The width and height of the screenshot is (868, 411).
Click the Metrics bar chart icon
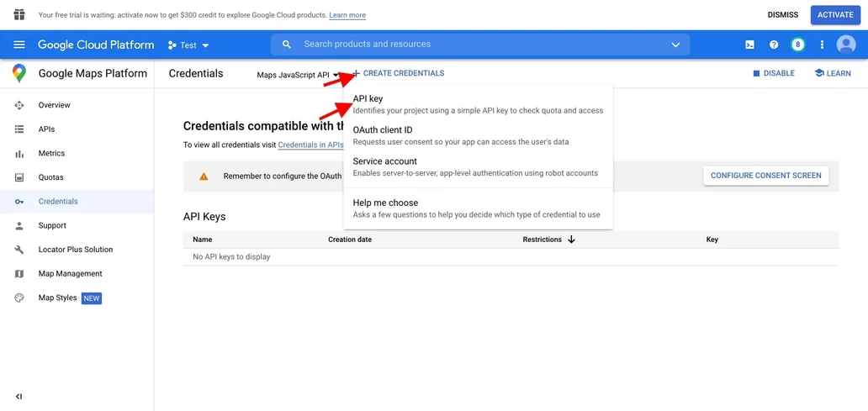(x=19, y=153)
